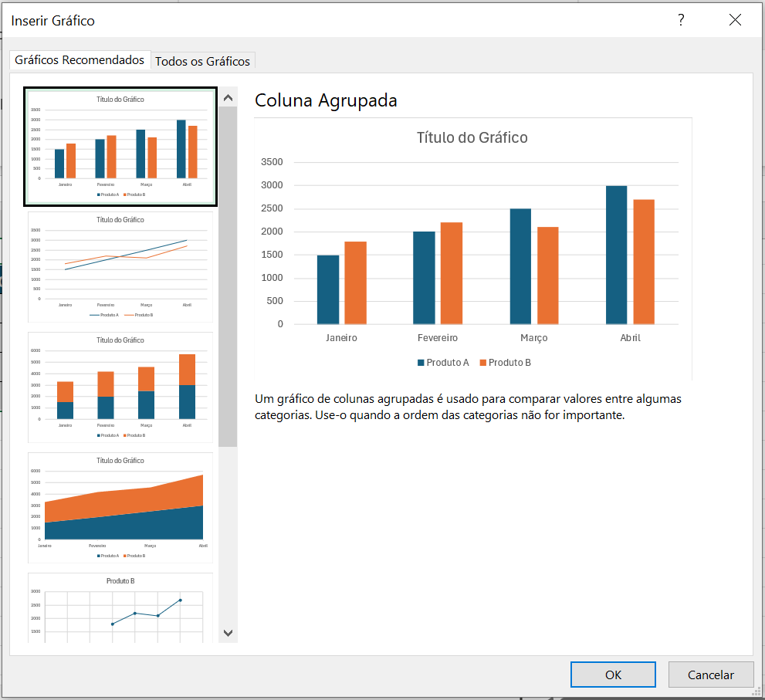
Task: Select the line chart thumbnail
Action: 120,267
